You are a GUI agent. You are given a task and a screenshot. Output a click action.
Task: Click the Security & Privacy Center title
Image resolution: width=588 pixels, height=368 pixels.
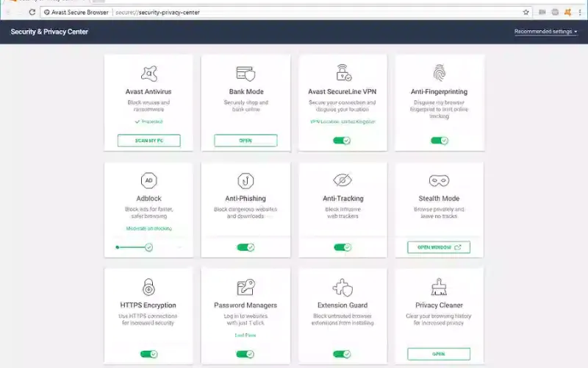pos(49,32)
